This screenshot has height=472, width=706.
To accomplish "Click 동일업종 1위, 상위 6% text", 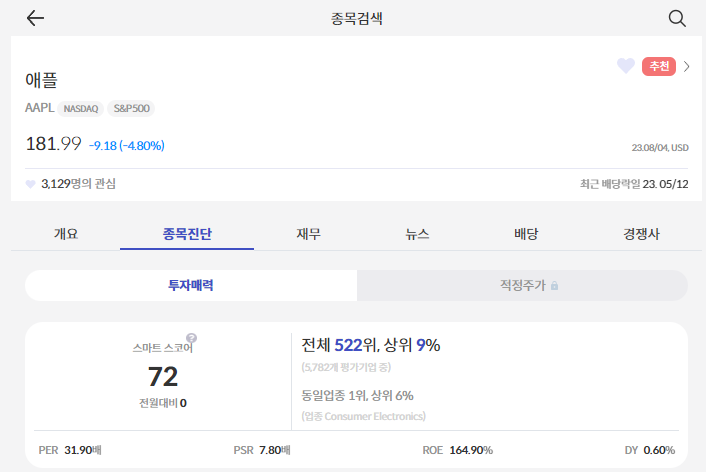I will click(x=357, y=396).
